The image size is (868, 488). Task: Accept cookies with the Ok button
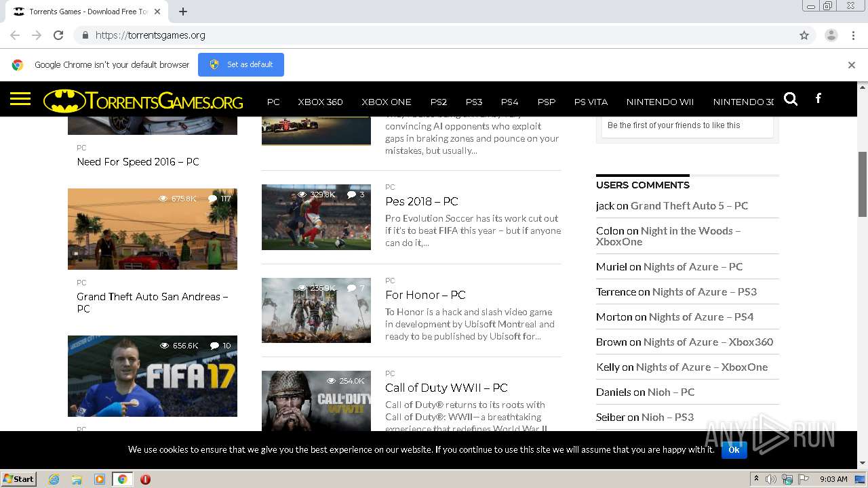734,449
